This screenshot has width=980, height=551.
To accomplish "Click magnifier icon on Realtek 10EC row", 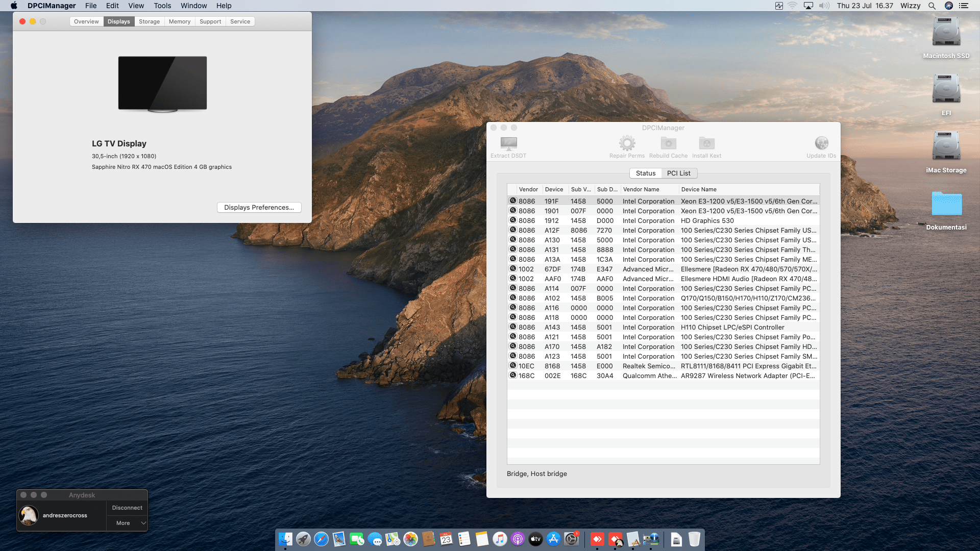I will (x=513, y=365).
